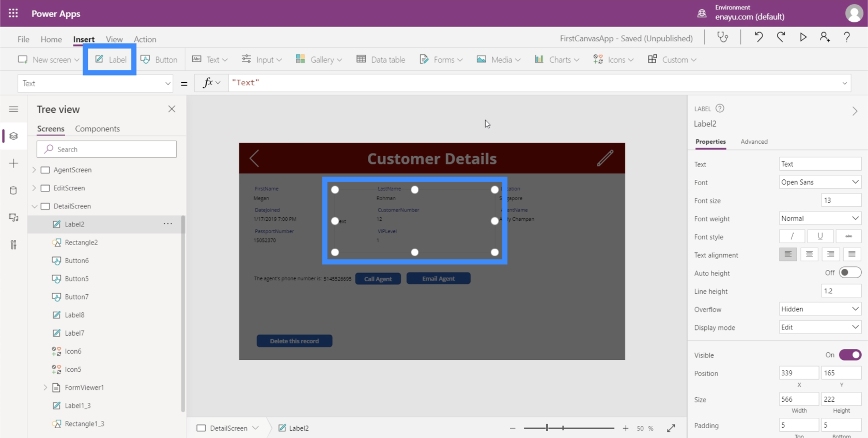This screenshot has height=438, width=868.
Task: Click the Call Agent button on canvas
Action: [378, 279]
